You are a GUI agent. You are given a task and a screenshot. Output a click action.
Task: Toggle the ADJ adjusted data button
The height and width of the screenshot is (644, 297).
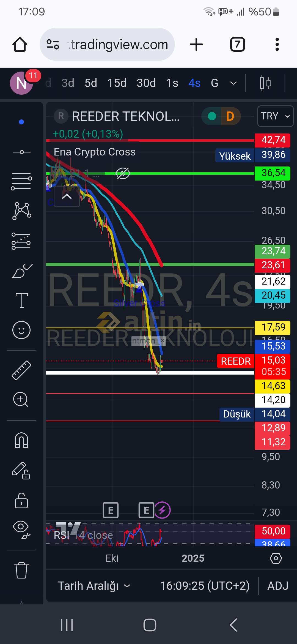coord(278,586)
